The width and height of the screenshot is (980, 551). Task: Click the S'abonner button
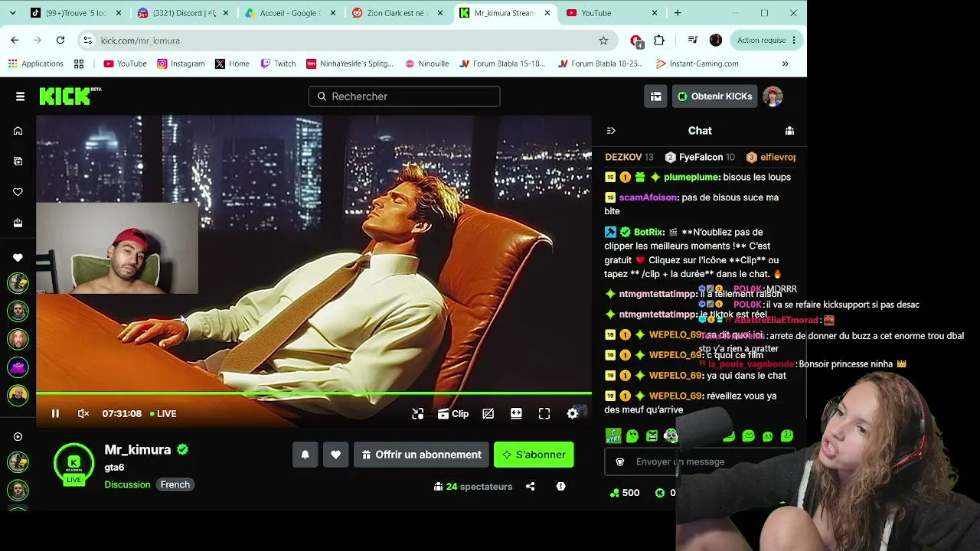tap(534, 455)
